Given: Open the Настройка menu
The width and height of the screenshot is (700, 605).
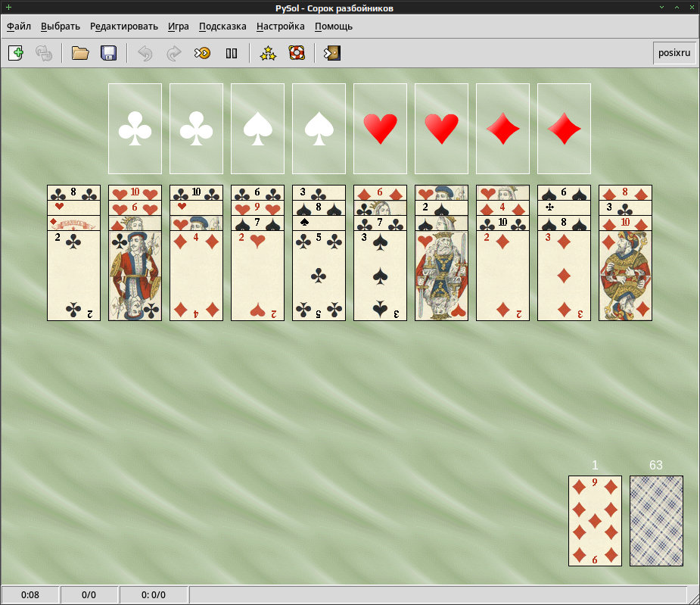Looking at the screenshot, I should coord(280,27).
